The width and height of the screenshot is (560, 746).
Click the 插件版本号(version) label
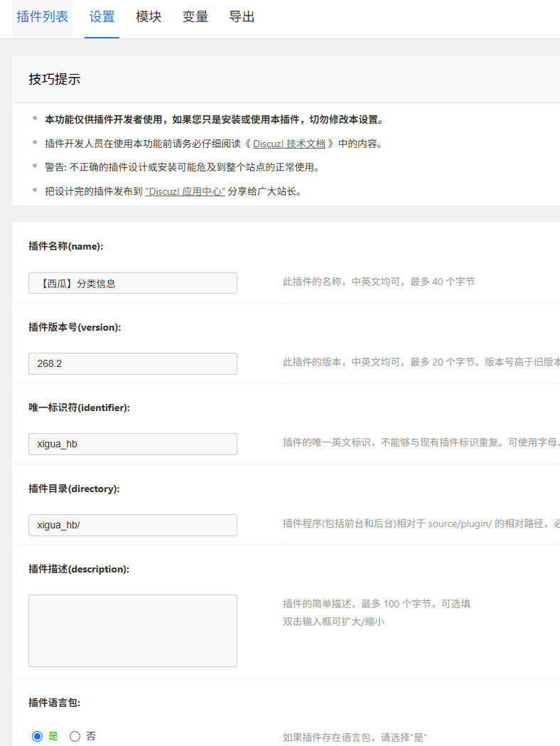pos(75,327)
